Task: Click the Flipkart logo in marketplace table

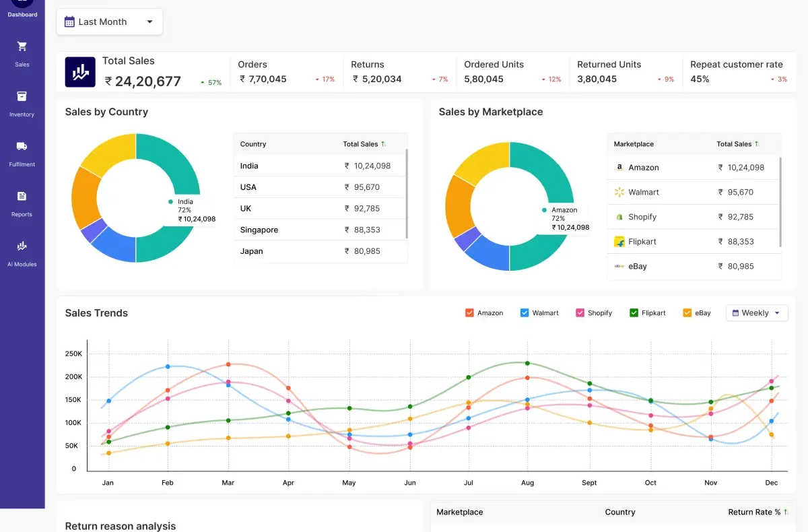Action: click(619, 241)
